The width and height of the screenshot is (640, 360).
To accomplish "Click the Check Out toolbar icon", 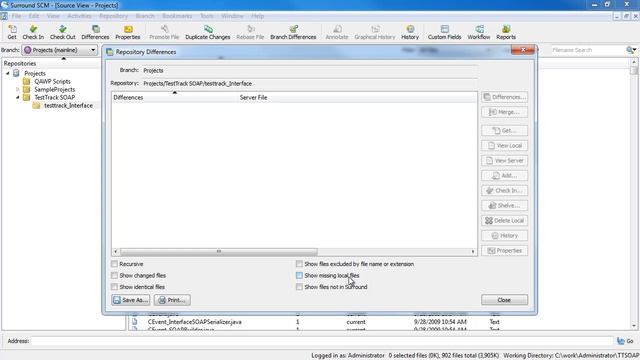I will pos(62,32).
